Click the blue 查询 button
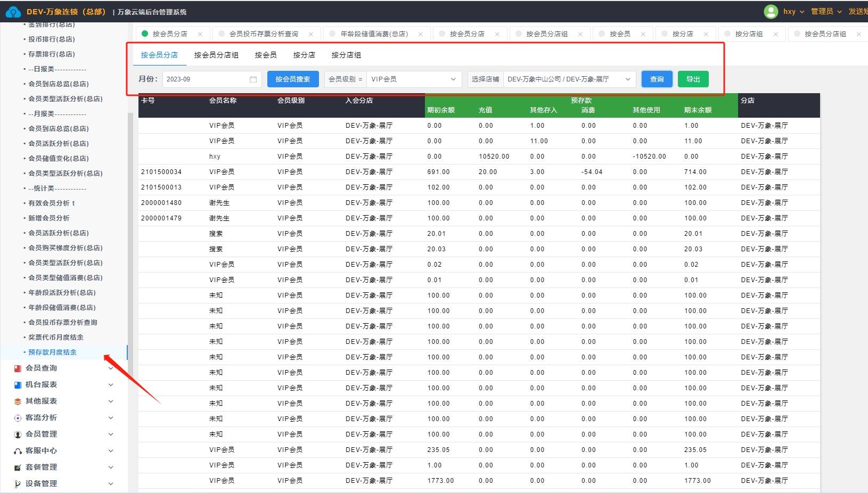Viewport: 868px width, 493px height. click(657, 79)
